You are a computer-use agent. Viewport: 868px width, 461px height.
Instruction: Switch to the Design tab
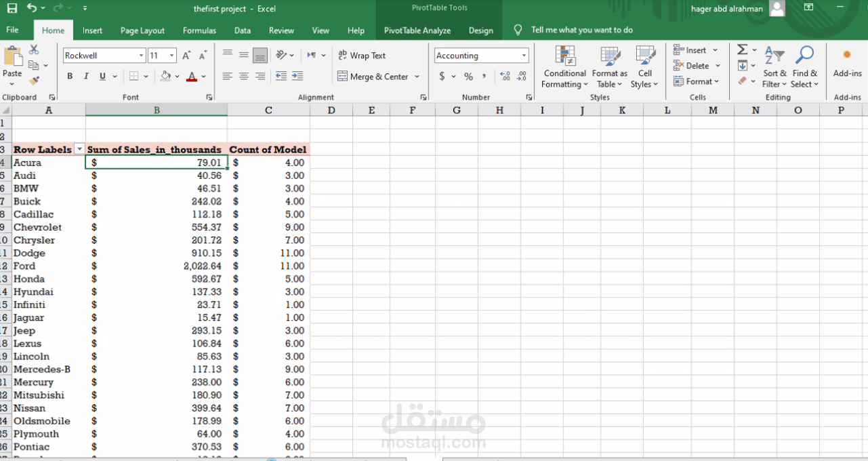point(481,31)
